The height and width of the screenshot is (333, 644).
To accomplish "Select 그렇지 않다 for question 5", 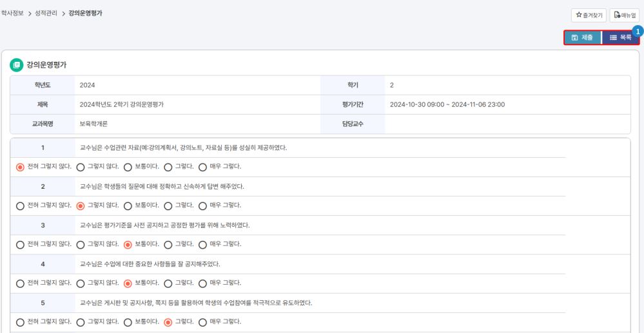I will [x=81, y=322].
